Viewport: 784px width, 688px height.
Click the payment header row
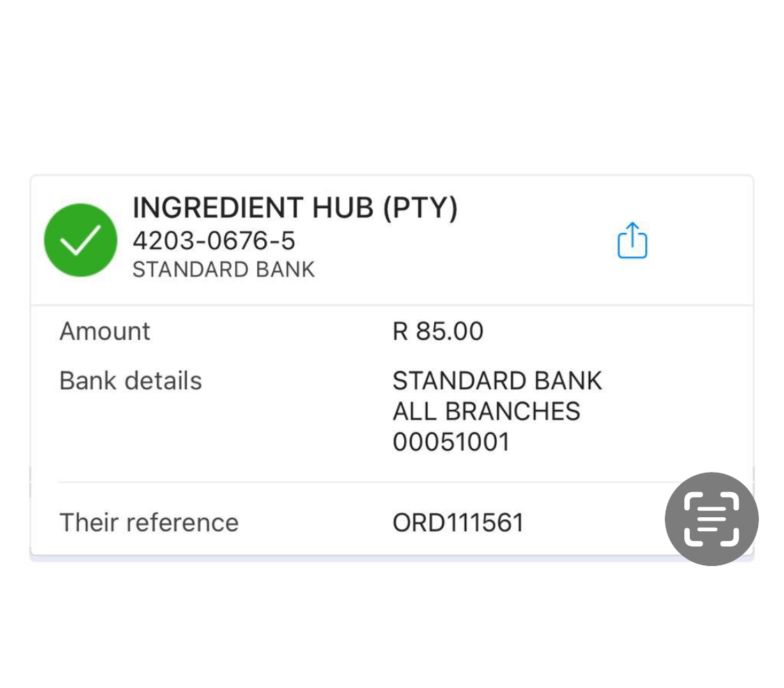(392, 240)
